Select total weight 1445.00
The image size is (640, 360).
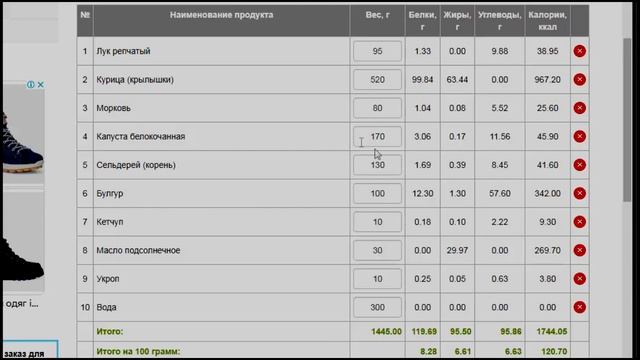point(386,331)
